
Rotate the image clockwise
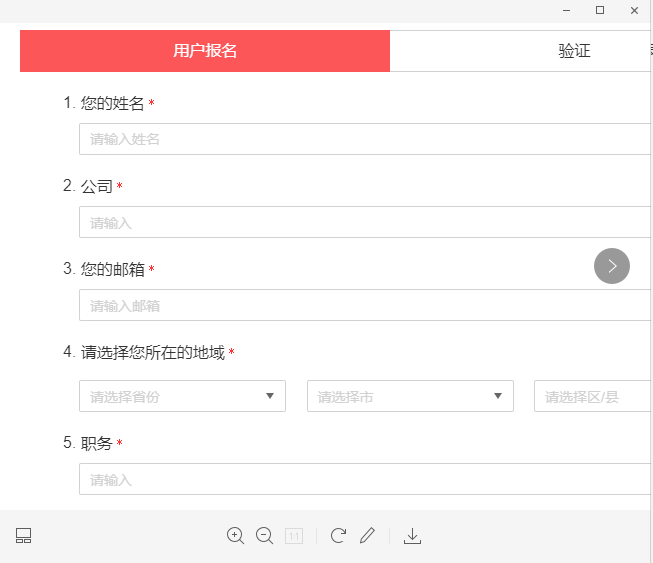[338, 536]
